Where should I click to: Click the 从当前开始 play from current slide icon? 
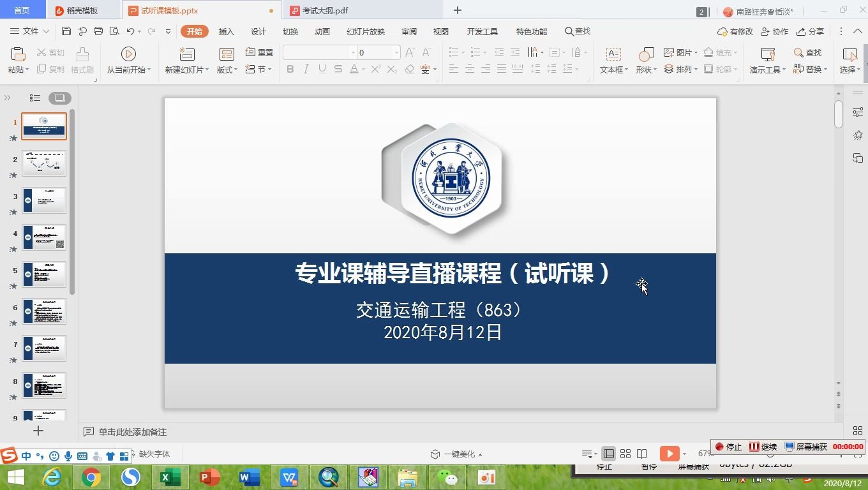click(129, 54)
